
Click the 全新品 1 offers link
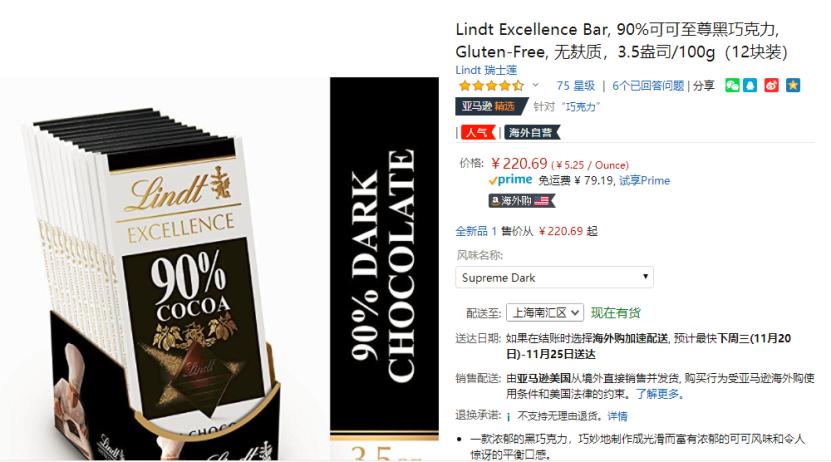pyautogui.click(x=476, y=231)
